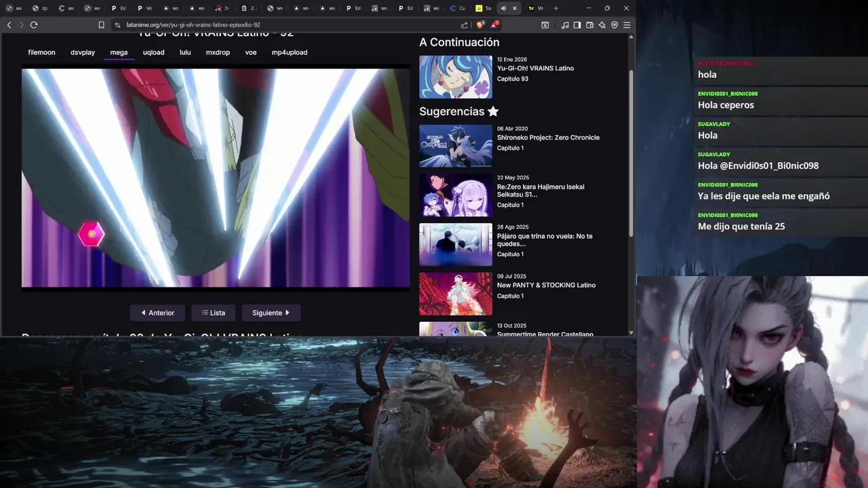
Task: Click the share icon in the address bar
Action: 465,24
